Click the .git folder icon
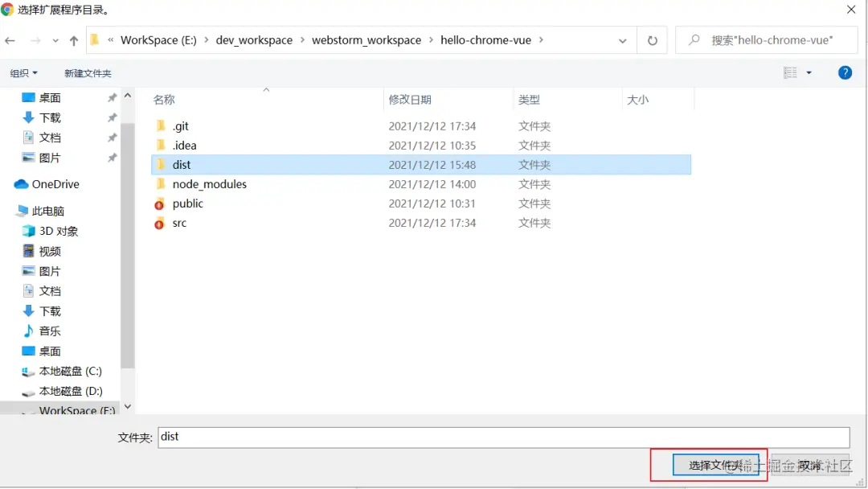868x489 pixels. (x=161, y=125)
